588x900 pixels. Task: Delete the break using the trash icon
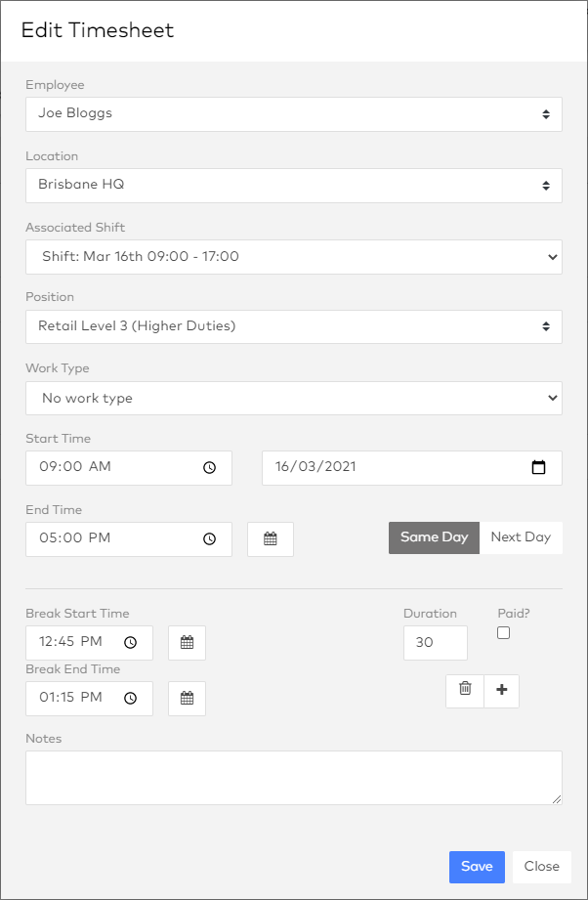(465, 690)
